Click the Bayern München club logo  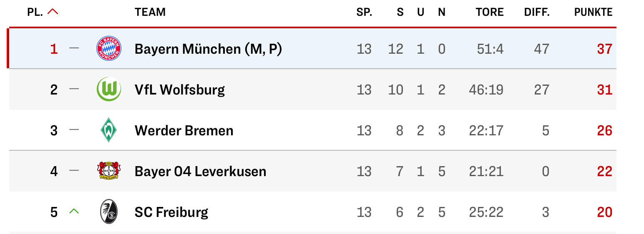(109, 49)
